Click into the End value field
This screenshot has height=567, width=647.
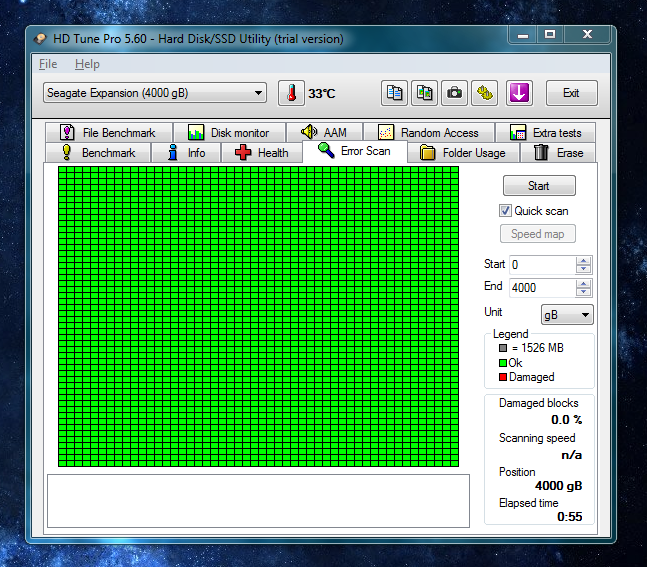point(542,288)
